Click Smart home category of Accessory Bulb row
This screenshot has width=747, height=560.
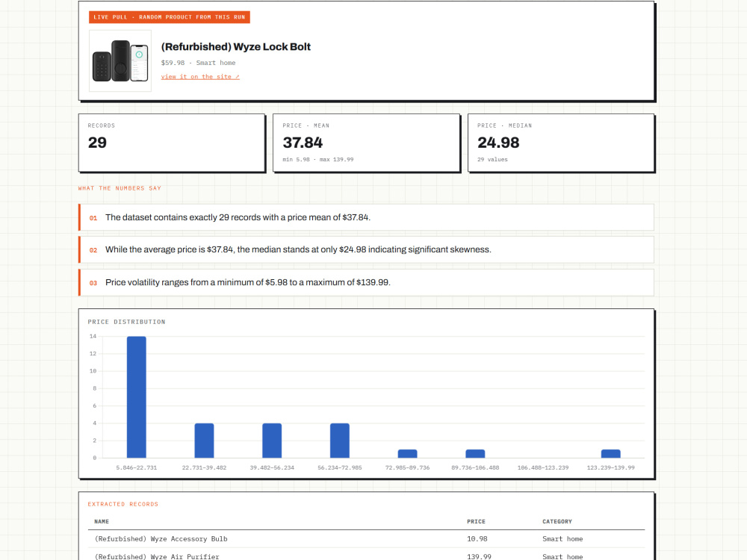pos(562,539)
